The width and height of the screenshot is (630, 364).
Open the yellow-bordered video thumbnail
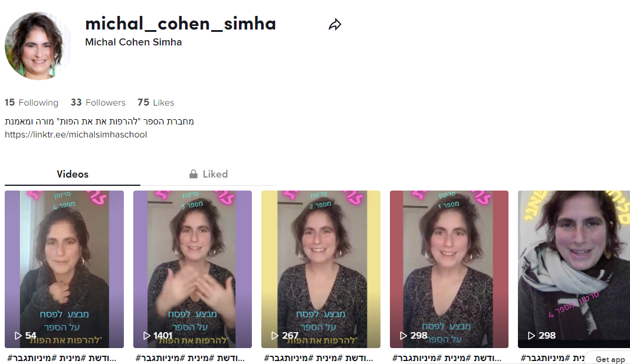[x=321, y=269]
